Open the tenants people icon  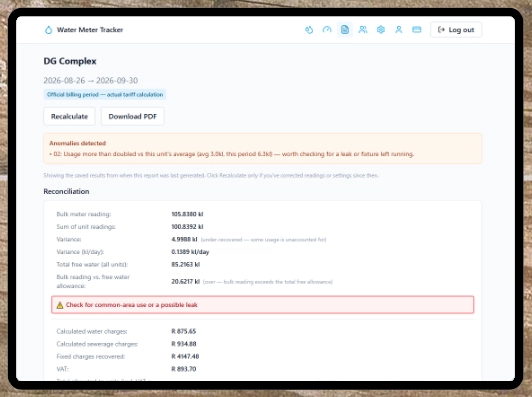[363, 30]
